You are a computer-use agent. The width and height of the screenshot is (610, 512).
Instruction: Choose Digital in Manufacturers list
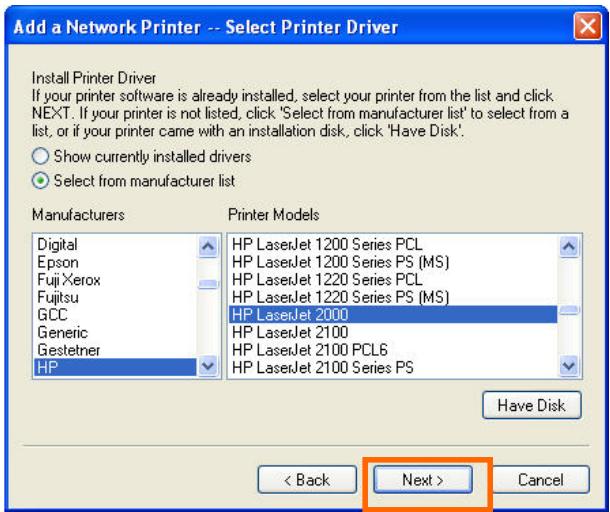click(x=115, y=245)
